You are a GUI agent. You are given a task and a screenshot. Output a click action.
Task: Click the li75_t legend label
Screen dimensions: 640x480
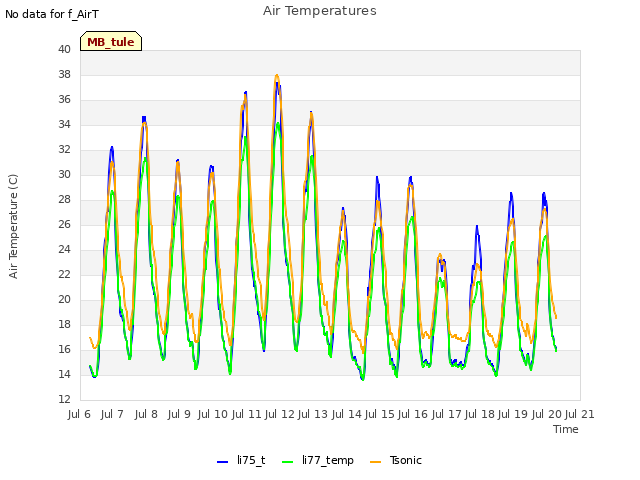coord(251,460)
